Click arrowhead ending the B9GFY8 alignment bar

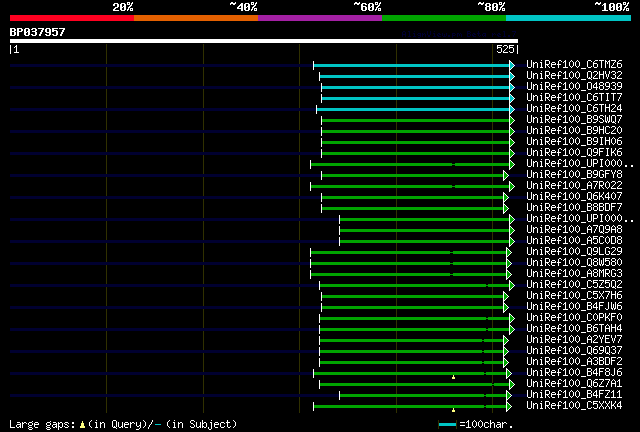tap(506, 176)
